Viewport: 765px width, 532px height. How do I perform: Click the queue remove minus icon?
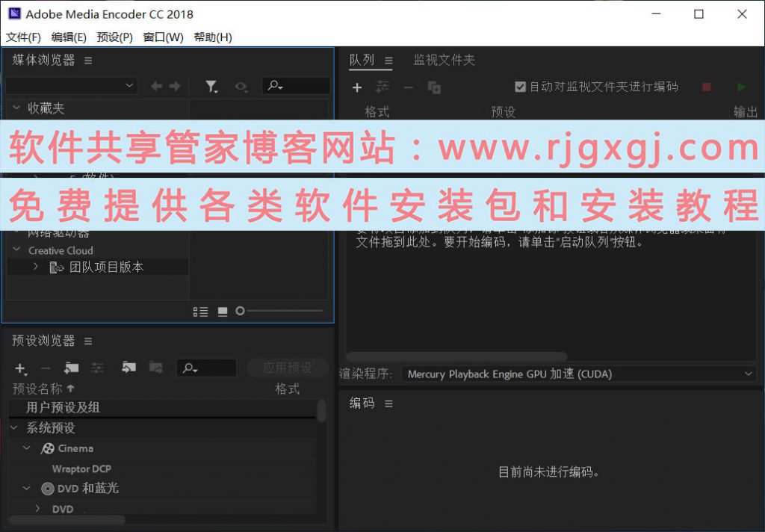coord(409,87)
